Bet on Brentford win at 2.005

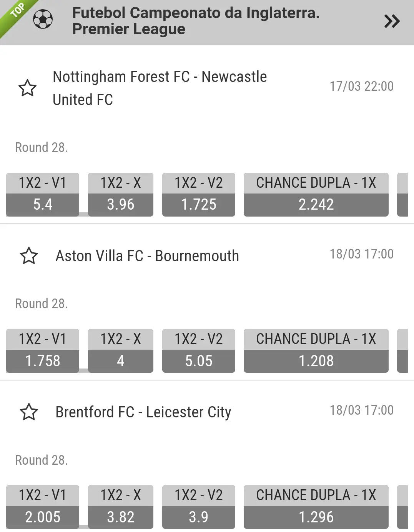click(x=43, y=507)
